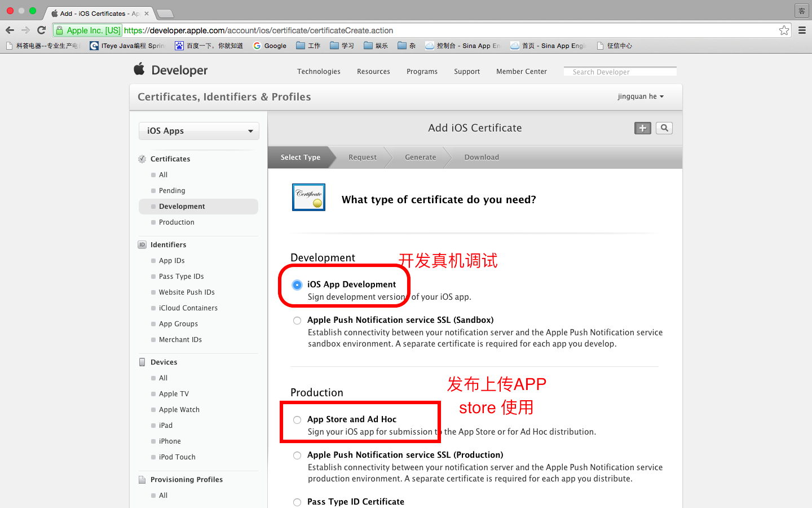Viewport: 812px width, 508px height.
Task: Open the 学习 bookmark folder
Action: [342, 46]
